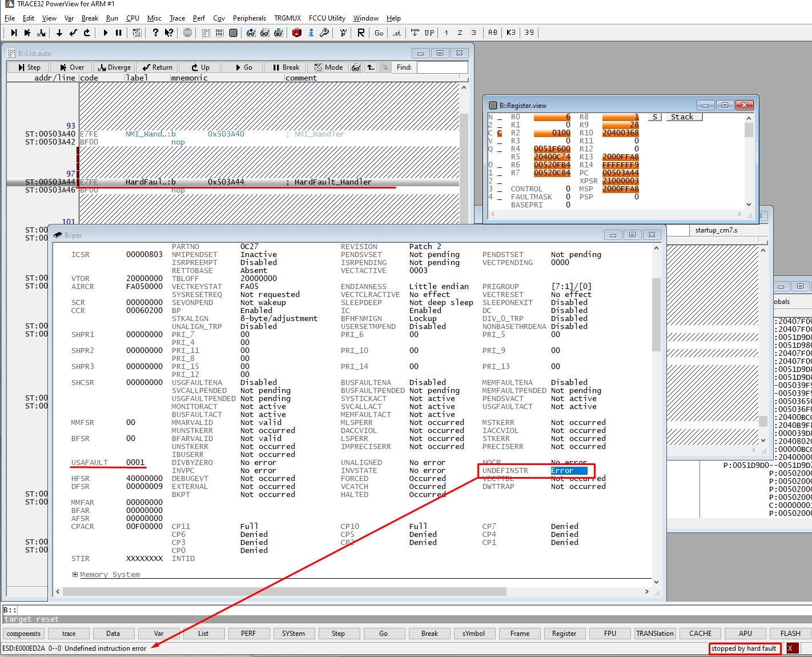The height and width of the screenshot is (657, 812).
Task: Toggle the Mode button in List.auto window
Action: 328,67
